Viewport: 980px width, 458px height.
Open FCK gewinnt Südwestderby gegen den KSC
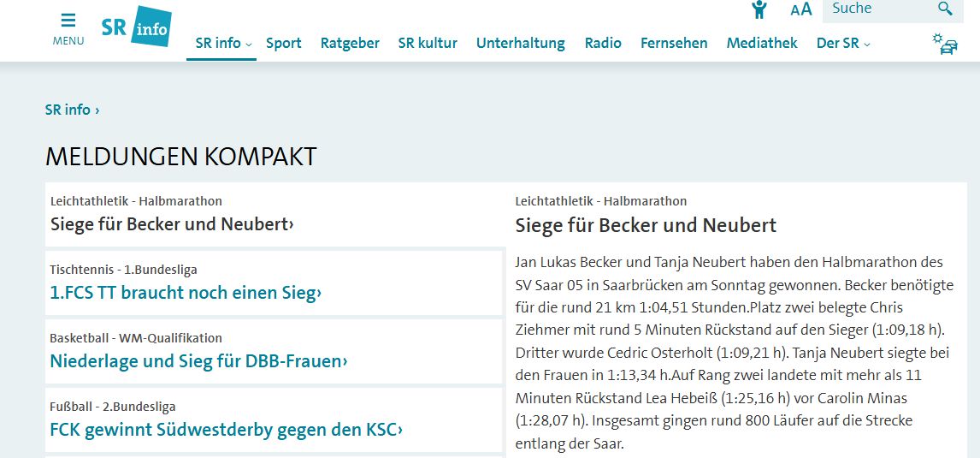coord(226,430)
